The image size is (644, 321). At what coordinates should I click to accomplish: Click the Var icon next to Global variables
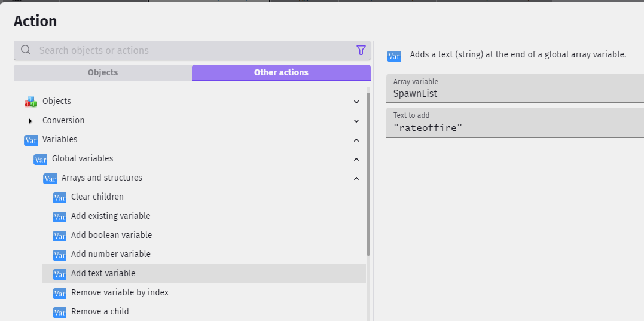(x=40, y=159)
